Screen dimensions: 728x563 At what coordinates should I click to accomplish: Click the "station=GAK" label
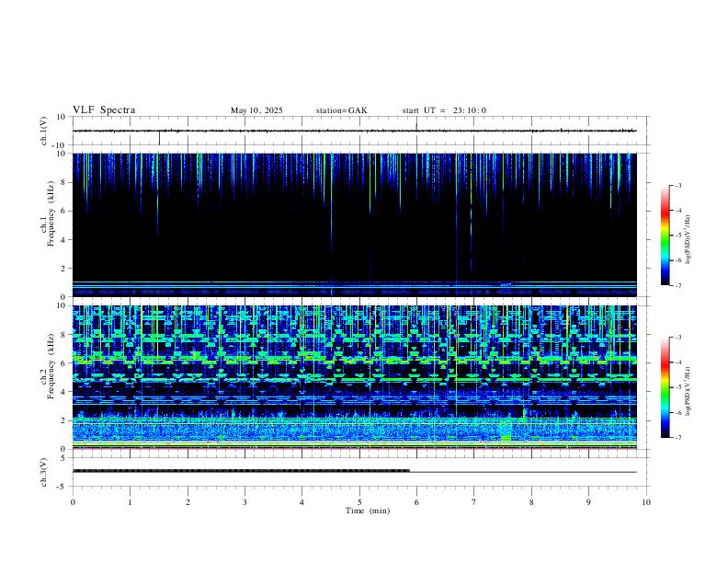coord(341,110)
